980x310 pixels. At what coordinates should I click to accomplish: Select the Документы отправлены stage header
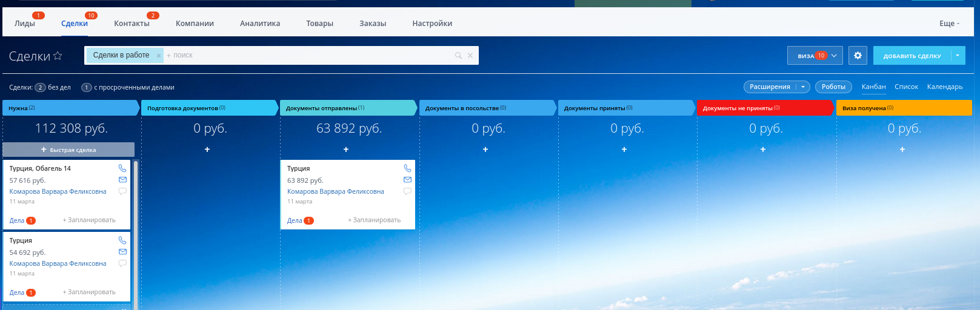tap(348, 108)
